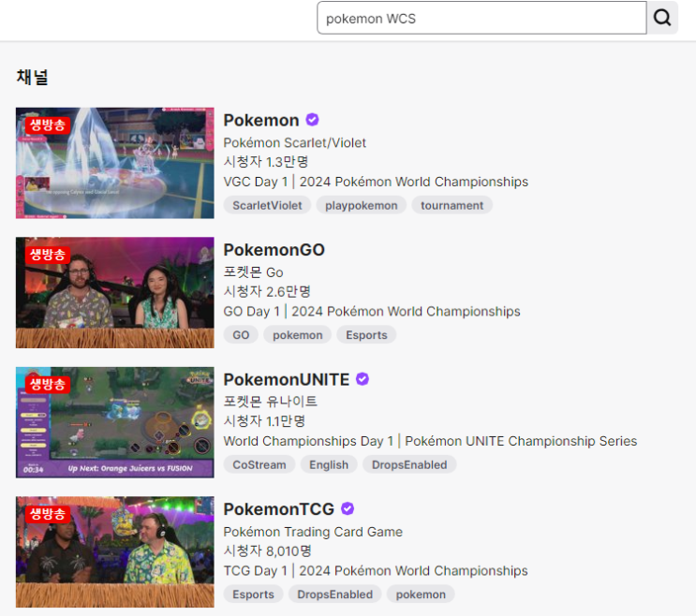Click the search magnifier icon button

662,18
